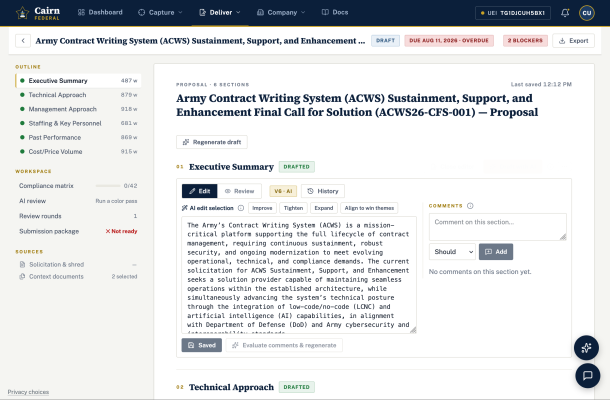Click the Technical Approach DRAFTED badge
This screenshot has height=400, width=610.
click(x=296, y=387)
